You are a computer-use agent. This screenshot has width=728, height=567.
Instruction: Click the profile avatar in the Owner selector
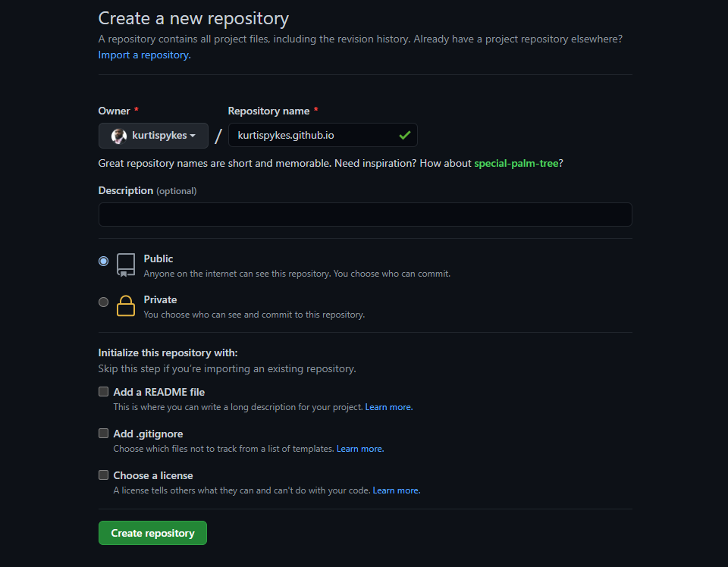tap(118, 136)
